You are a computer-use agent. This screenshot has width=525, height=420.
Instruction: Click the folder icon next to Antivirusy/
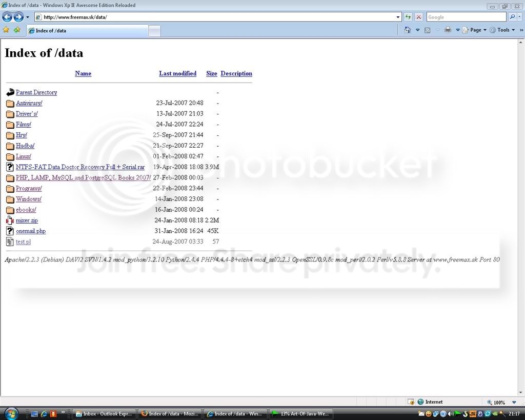10,103
